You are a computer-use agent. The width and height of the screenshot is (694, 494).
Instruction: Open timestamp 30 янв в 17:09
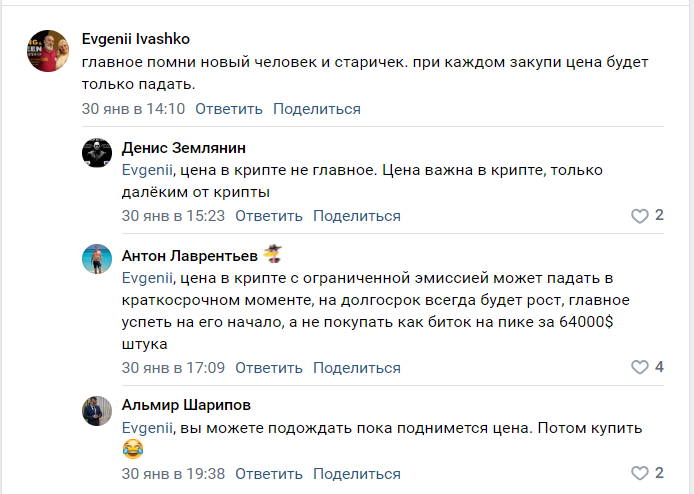click(x=173, y=368)
